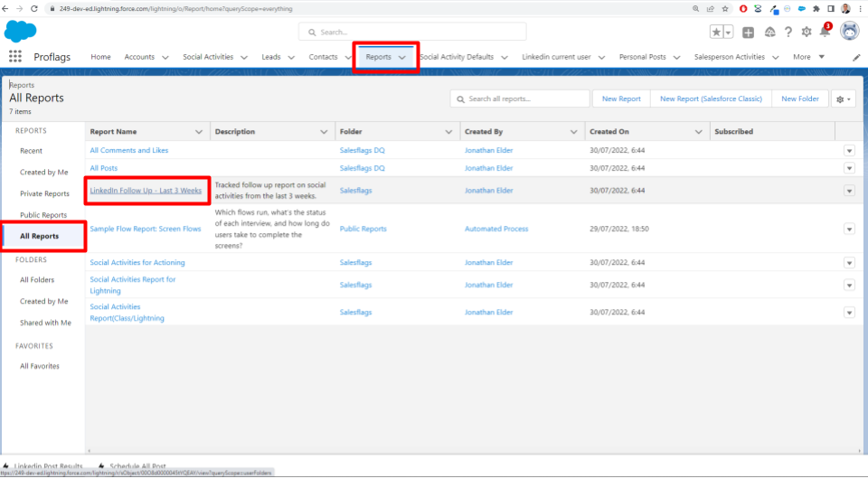Click the Favorites star icon
Image resolution: width=868 pixels, height=488 pixels.
716,33
